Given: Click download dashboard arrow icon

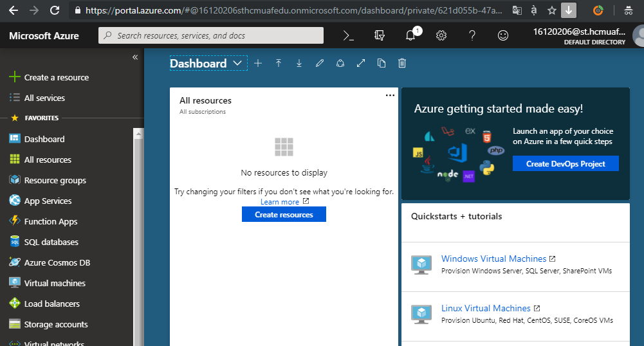Looking at the screenshot, I should [x=299, y=63].
